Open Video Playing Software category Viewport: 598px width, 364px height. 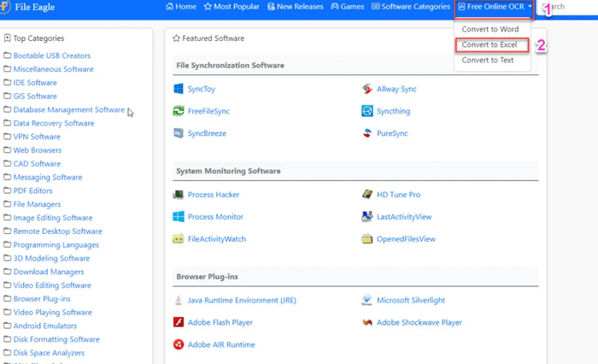[53, 312]
